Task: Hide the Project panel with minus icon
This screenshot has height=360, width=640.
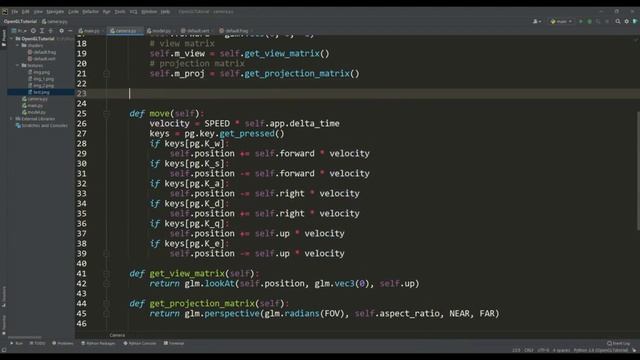Action: (x=70, y=31)
